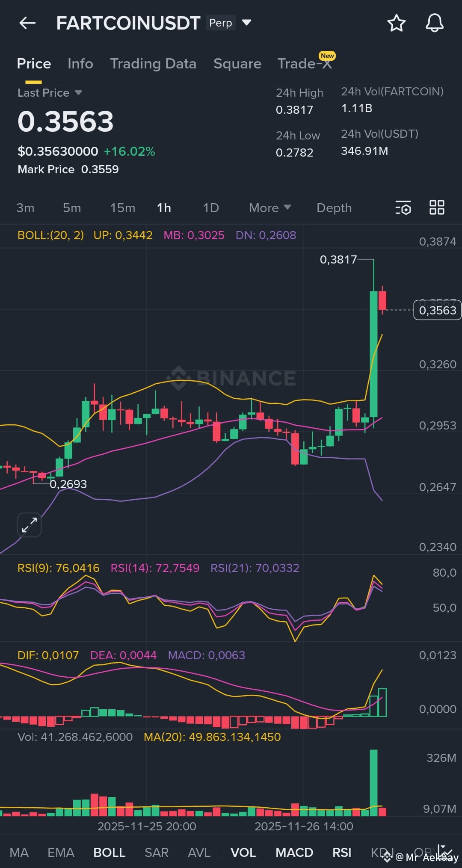Open the More timeframes dropdown
Screen dimensions: 462x868
270,208
